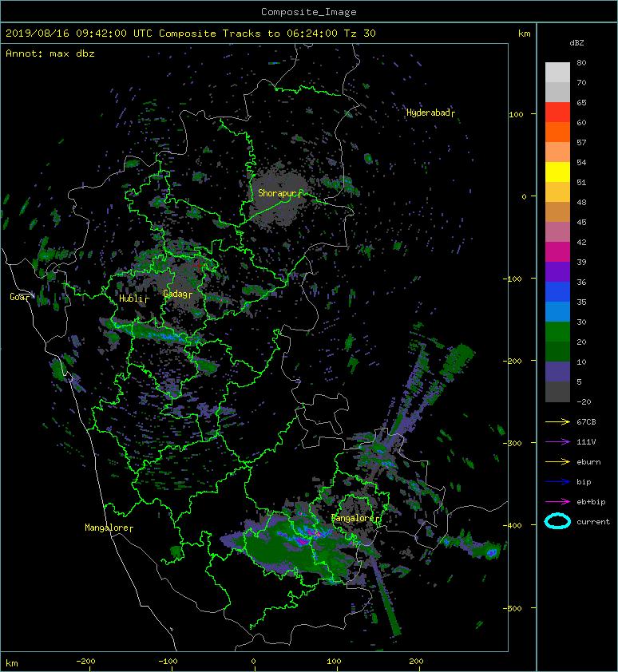Click the 67CB legend label
Screen dimensions: 618x672
click(586, 421)
